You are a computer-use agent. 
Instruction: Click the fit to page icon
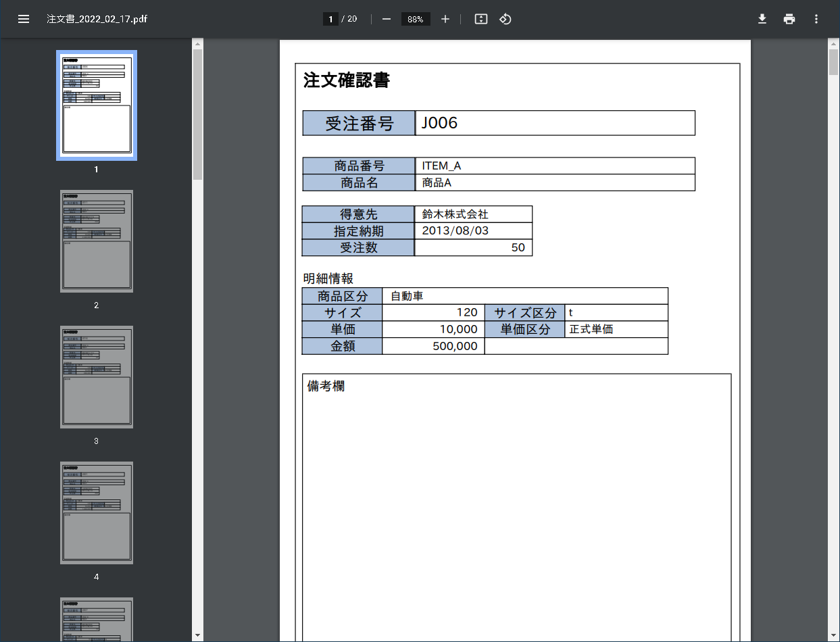[x=481, y=19]
